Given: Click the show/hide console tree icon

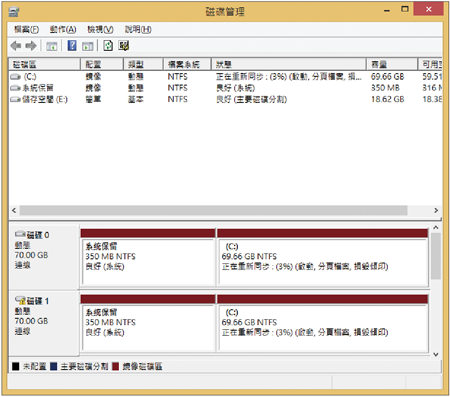Looking at the screenshot, I should coord(52,46).
